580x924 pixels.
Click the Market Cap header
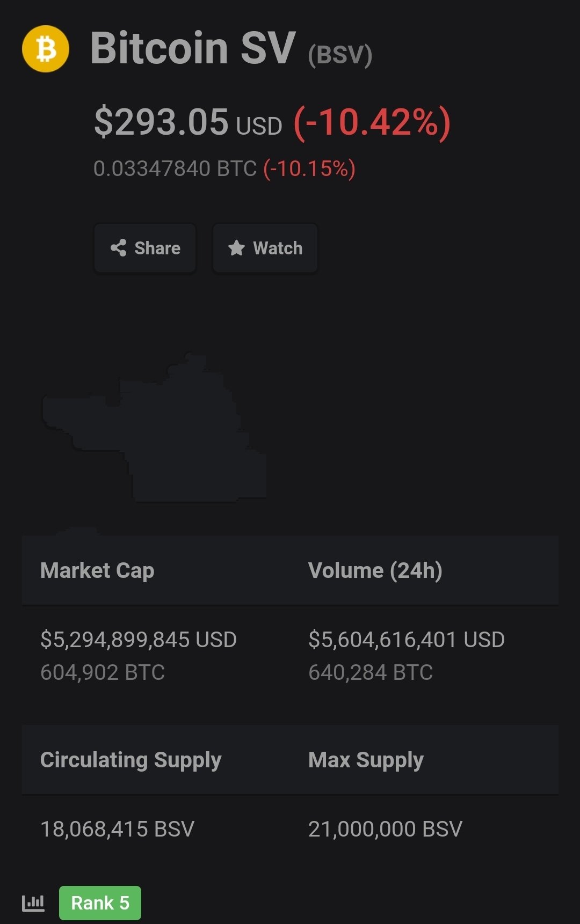(97, 570)
